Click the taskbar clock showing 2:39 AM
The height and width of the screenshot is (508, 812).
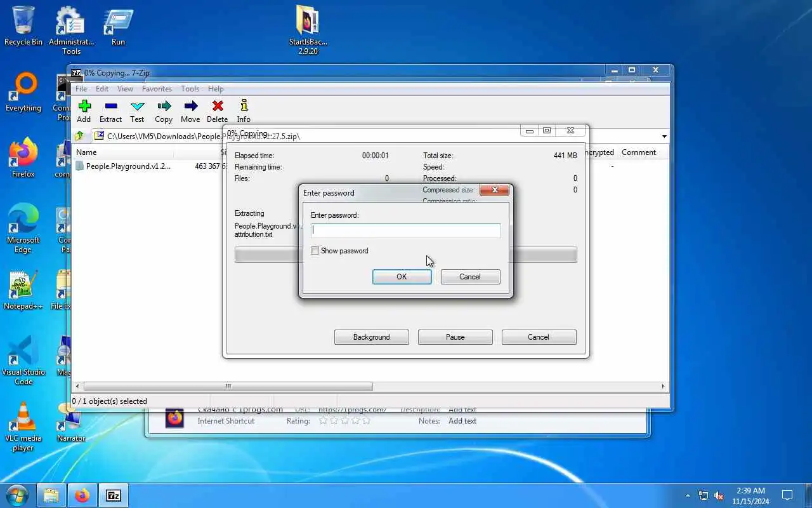750,496
